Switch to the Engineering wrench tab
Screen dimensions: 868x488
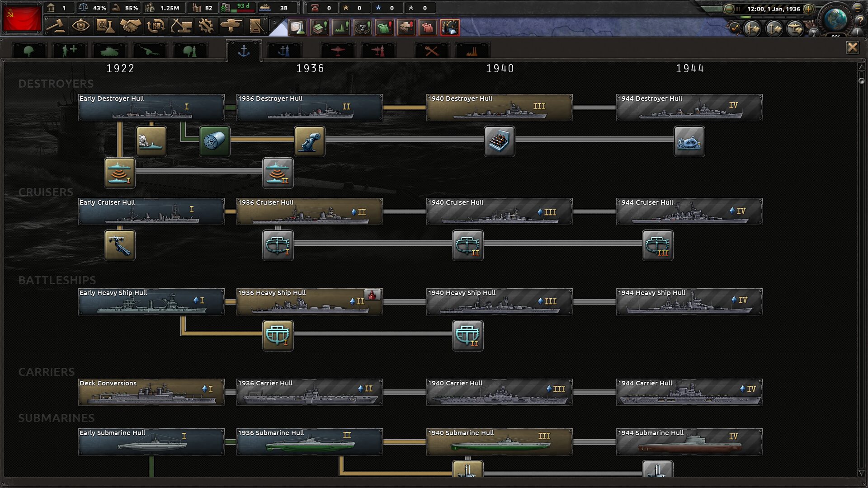[432, 51]
